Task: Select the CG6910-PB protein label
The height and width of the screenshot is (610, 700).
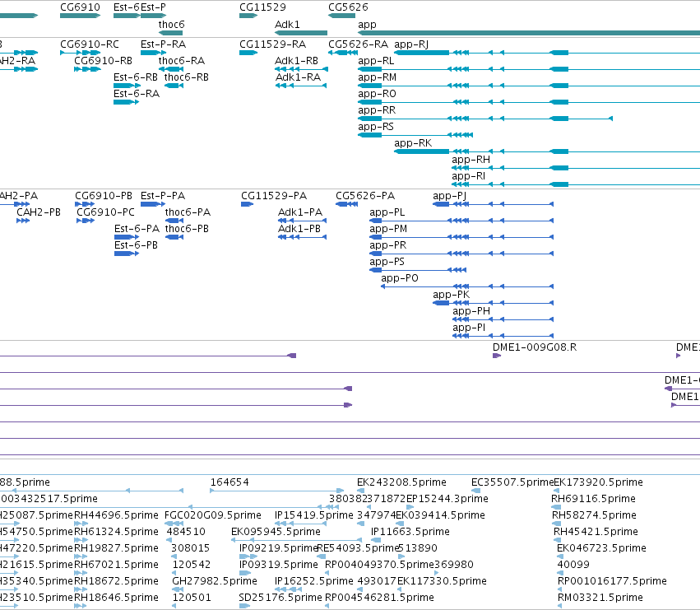Action: [104, 196]
